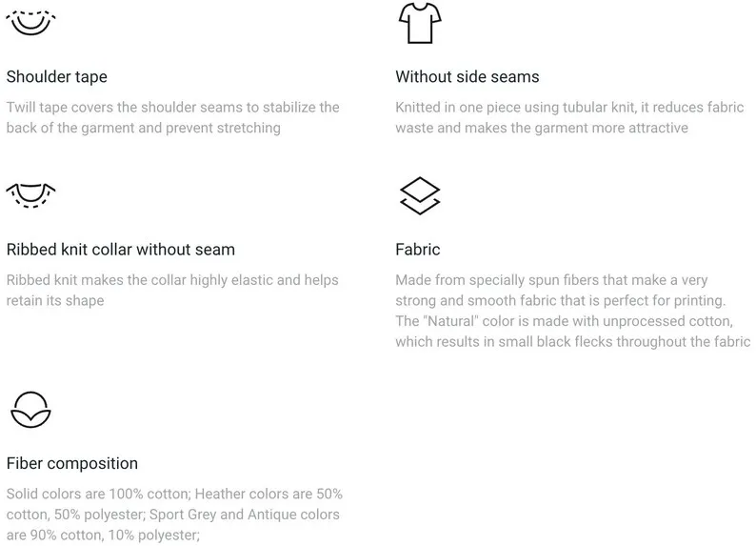Select the Shoulder tape heading

point(57,76)
